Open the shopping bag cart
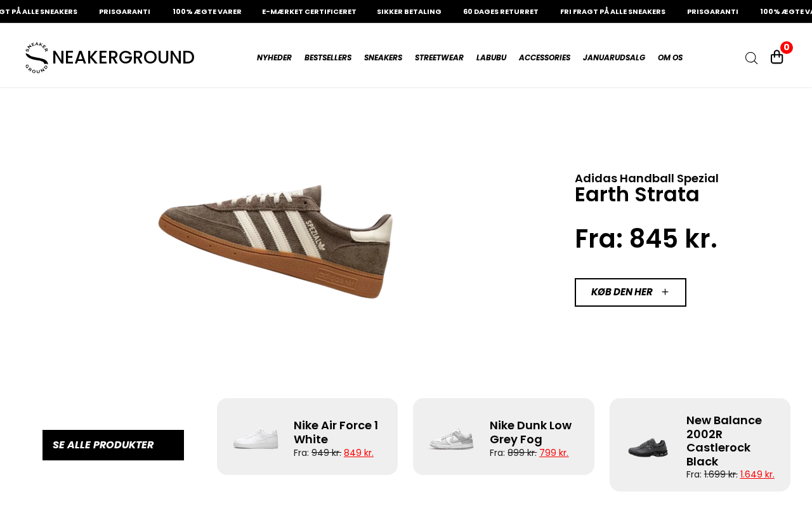This screenshot has height=508, width=812. click(776, 57)
